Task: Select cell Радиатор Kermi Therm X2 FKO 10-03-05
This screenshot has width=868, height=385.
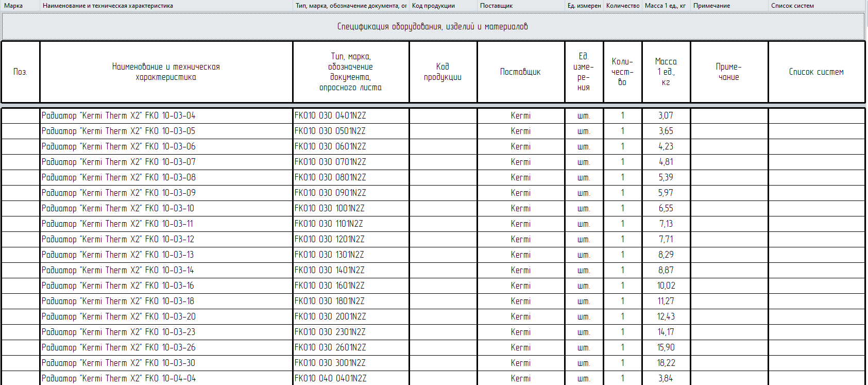Action: coord(166,131)
